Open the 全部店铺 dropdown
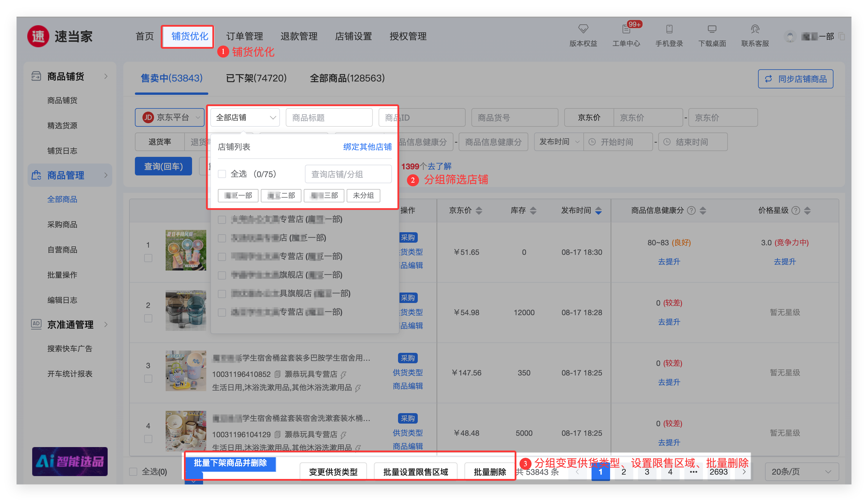This screenshot has height=501, width=868. tap(245, 118)
